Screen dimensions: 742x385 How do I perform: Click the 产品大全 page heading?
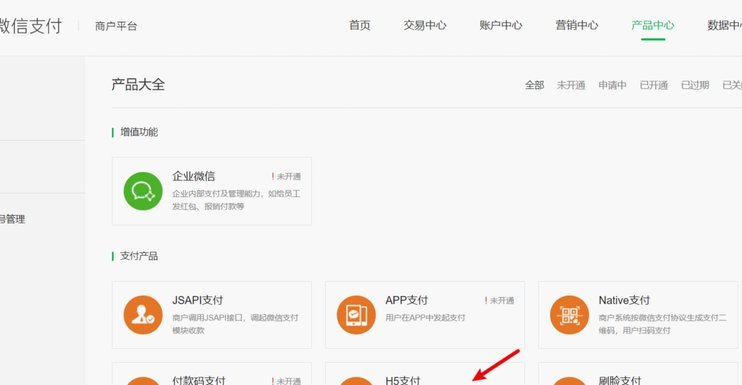(x=138, y=85)
